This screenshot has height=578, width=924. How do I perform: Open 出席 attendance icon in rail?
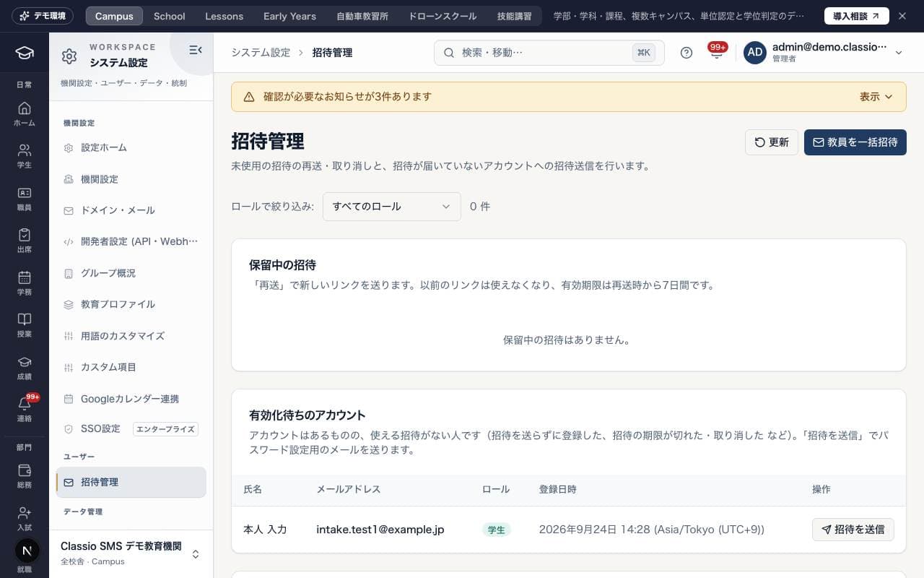tap(25, 241)
